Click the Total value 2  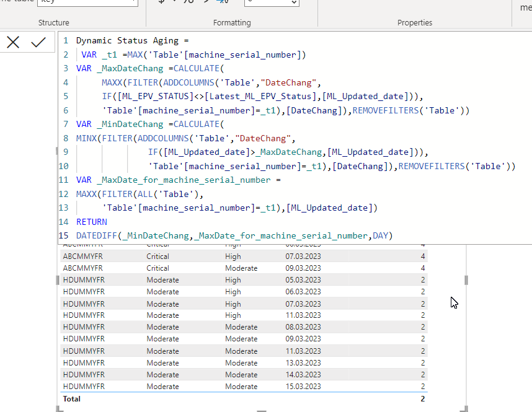[x=423, y=399]
